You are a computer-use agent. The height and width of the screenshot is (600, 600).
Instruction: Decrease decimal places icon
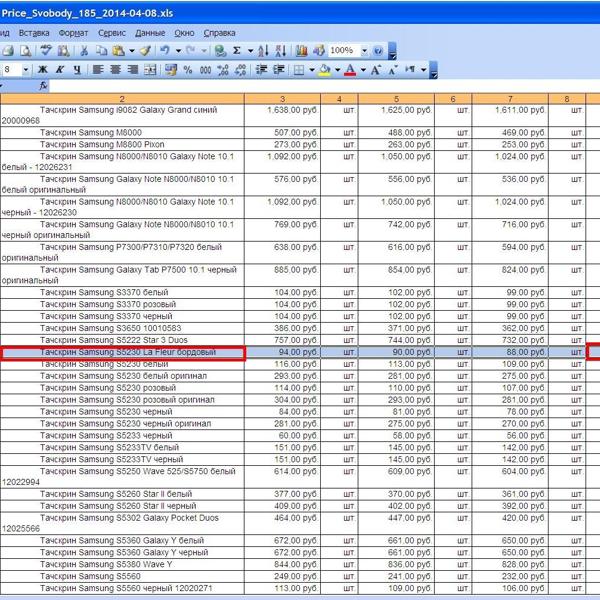click(240, 70)
